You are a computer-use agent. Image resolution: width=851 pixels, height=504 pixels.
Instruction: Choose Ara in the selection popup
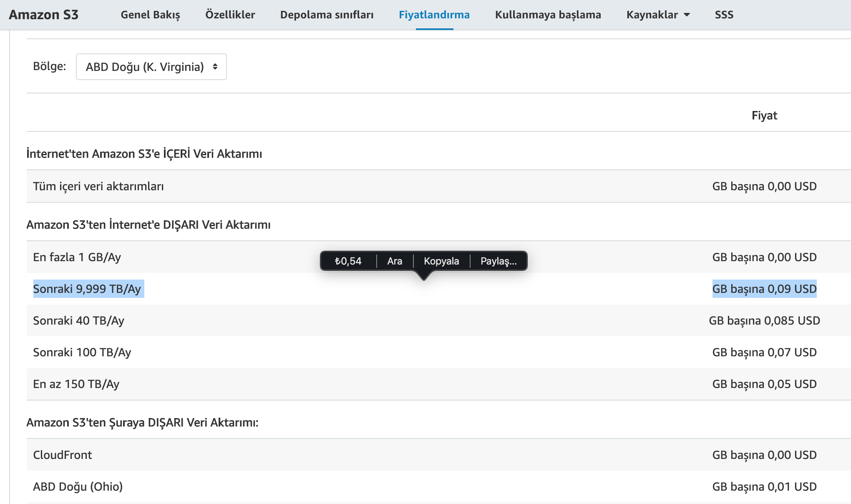point(394,261)
